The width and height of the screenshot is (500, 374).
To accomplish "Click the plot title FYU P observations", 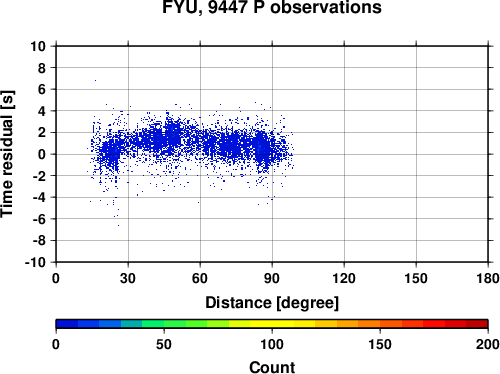I will point(272,7).
